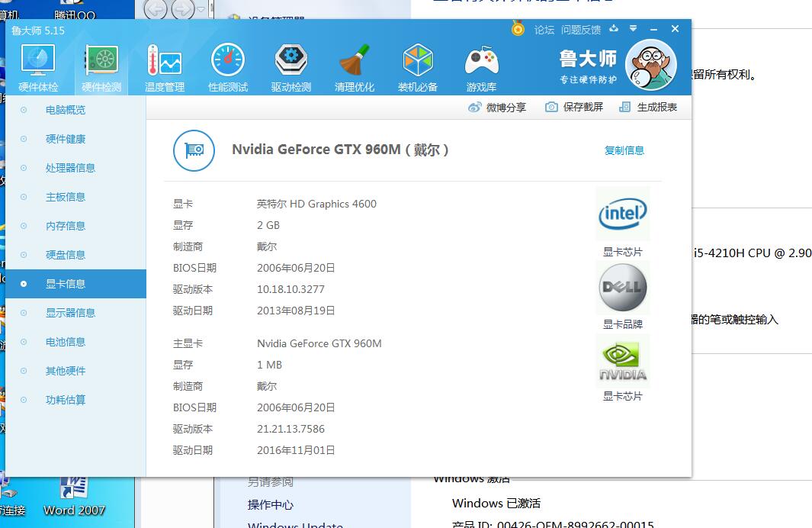The height and width of the screenshot is (528, 812).
Task: Expand the title bar dropdown menu arrow
Action: point(634,29)
